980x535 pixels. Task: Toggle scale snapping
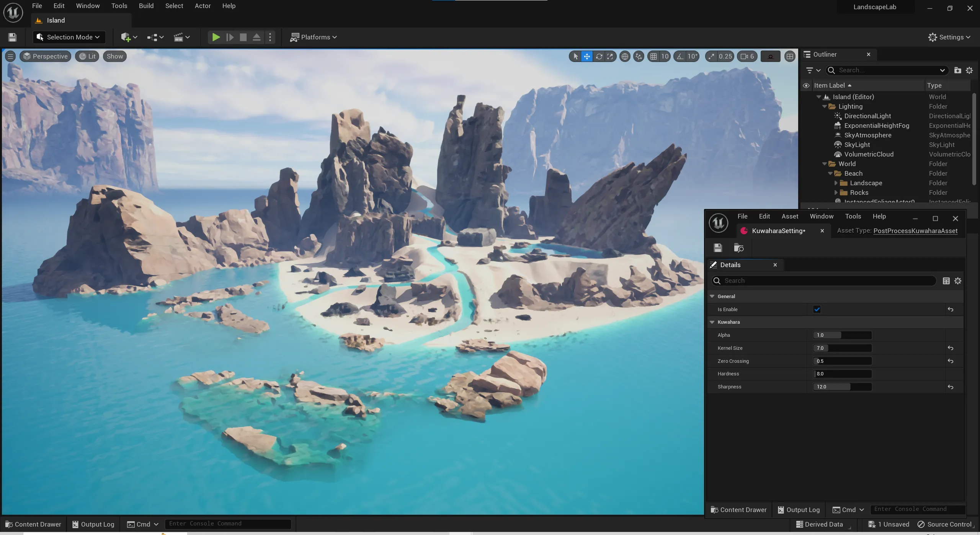[711, 57]
